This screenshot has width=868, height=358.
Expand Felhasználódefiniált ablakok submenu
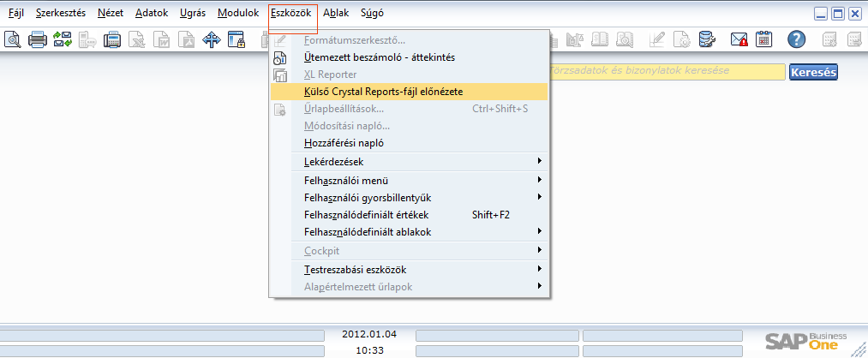(409, 232)
